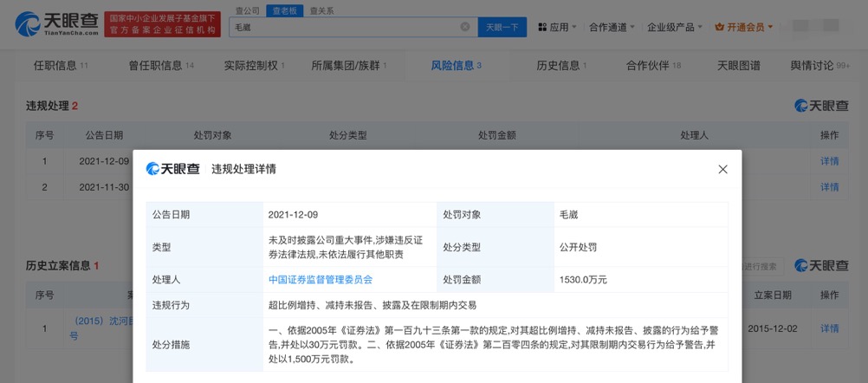Open the 曾任职信息 tab
Viewport: 868px width, 383px height.
161,65
